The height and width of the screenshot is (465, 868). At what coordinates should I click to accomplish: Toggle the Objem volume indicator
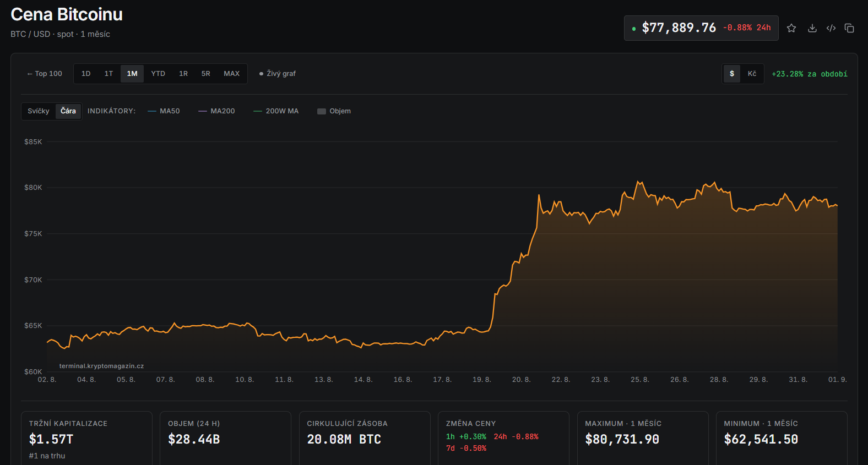[334, 111]
